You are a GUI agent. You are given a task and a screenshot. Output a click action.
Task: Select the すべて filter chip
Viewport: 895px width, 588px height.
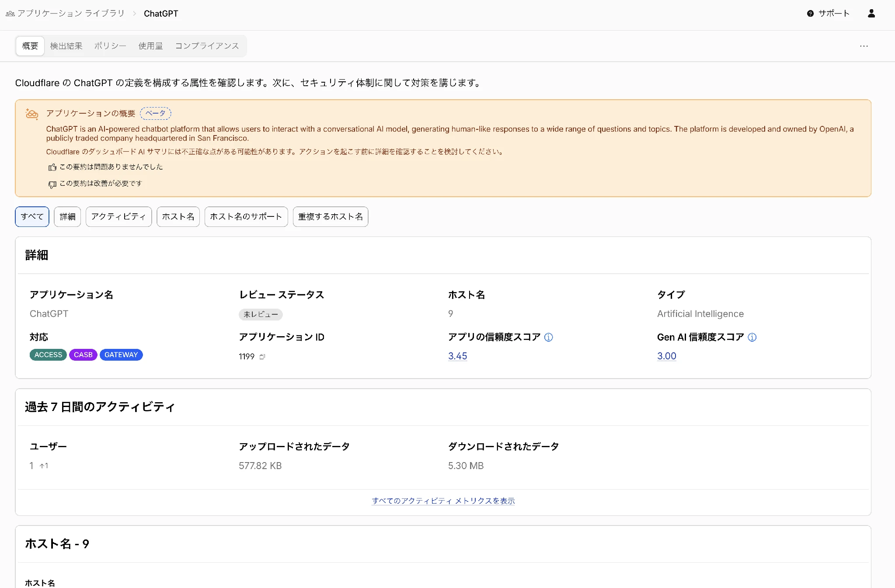32,217
